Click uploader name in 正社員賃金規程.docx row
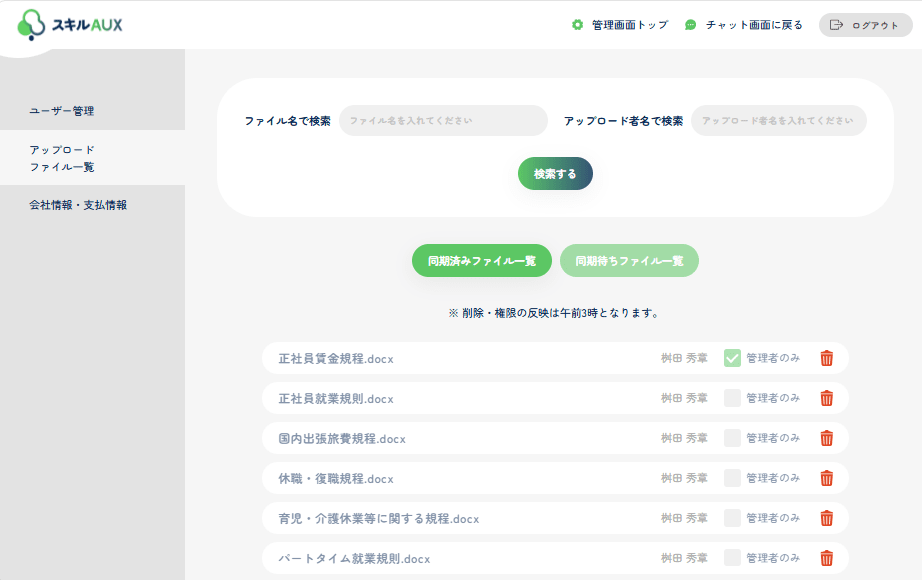Image resolution: width=922 pixels, height=580 pixels. pyautogui.click(x=684, y=358)
